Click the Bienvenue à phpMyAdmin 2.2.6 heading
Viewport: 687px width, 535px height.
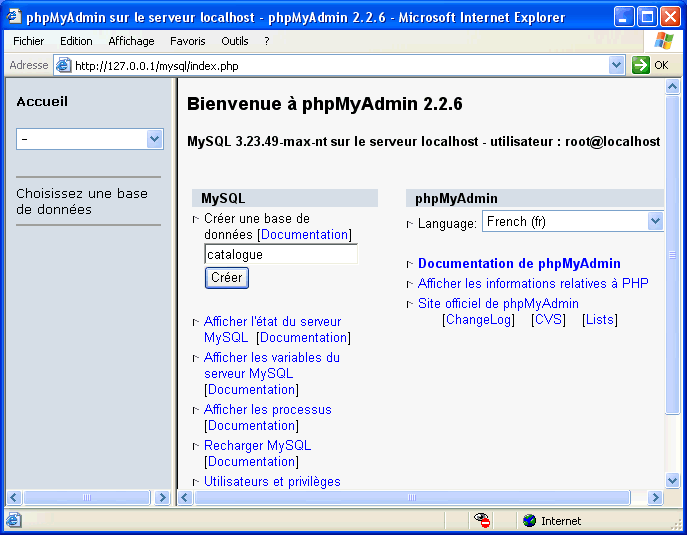click(325, 104)
